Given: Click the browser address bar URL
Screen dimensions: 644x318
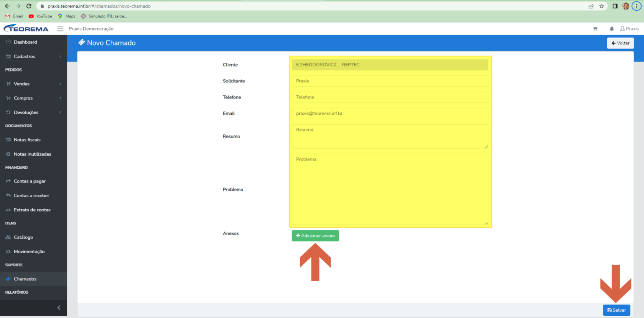Looking at the screenshot, I should [x=99, y=6].
